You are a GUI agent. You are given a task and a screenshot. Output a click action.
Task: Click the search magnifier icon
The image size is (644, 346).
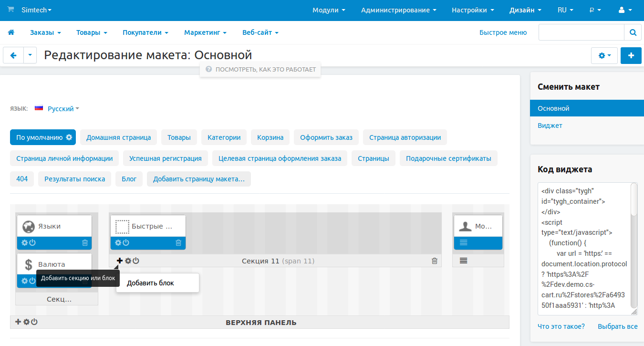tap(633, 32)
